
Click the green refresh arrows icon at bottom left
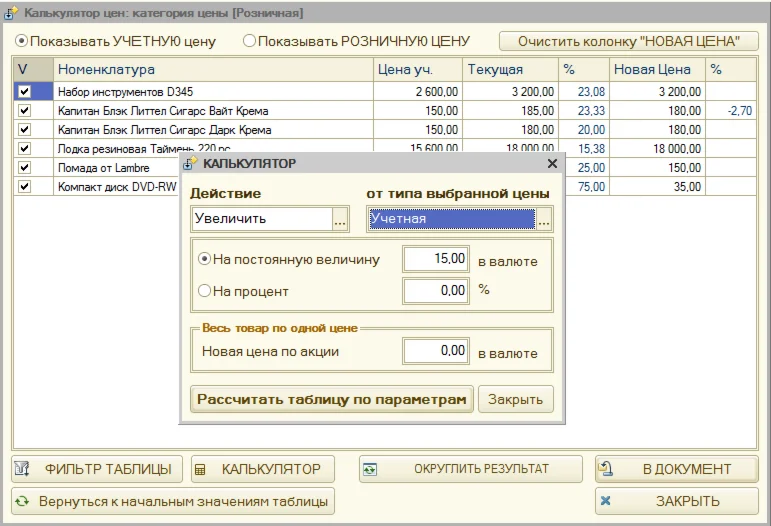[x=22, y=501]
